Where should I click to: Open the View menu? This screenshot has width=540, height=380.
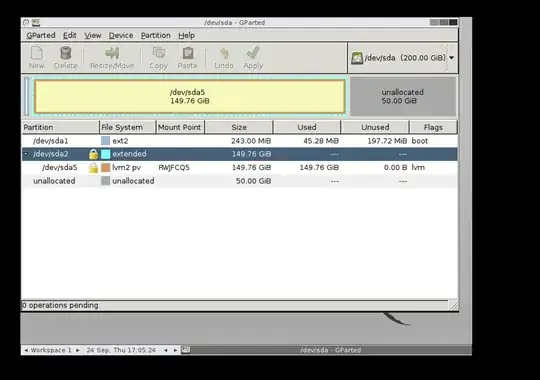point(93,35)
